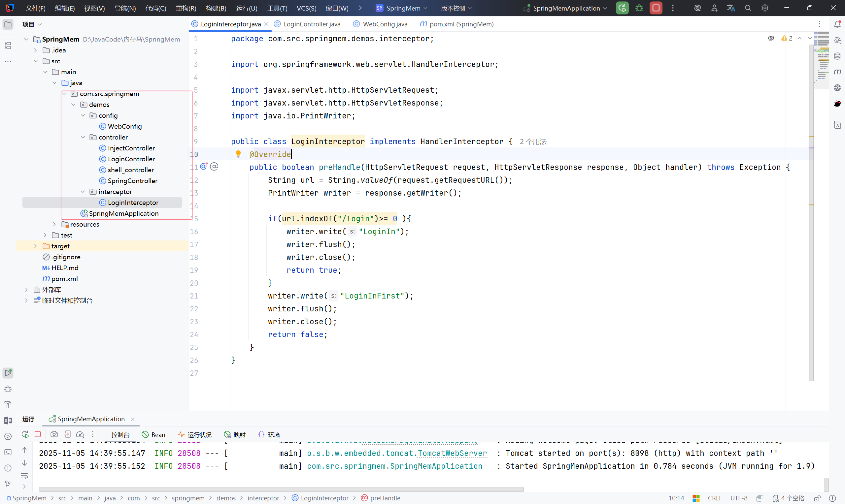Collapse the controller package
Image resolution: width=845 pixels, height=504 pixels.
83,137
